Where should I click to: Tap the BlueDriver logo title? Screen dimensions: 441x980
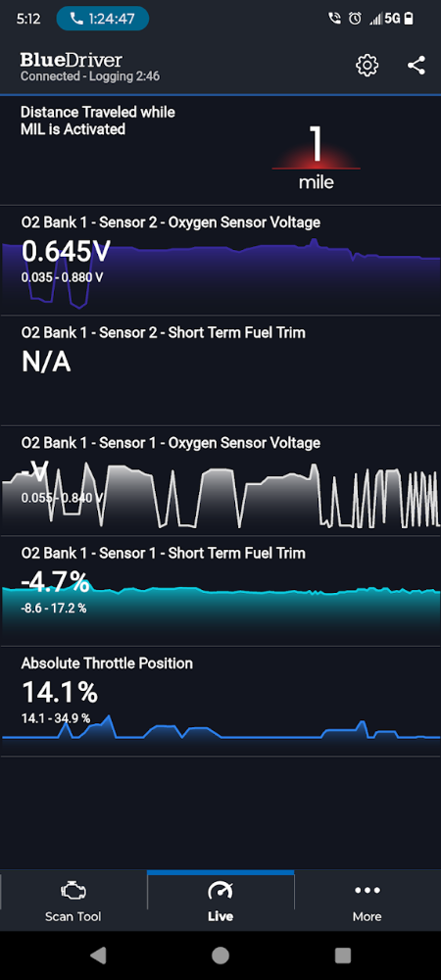tap(72, 60)
